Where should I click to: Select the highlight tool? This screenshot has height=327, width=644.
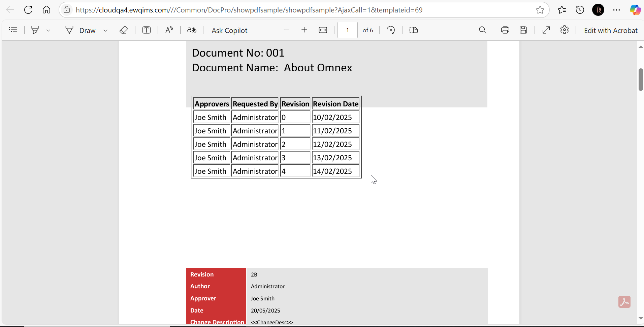(35, 30)
